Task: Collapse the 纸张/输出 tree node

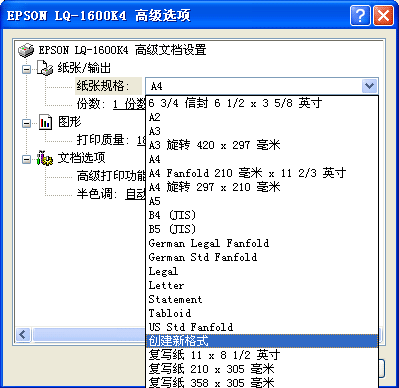Action: point(26,69)
